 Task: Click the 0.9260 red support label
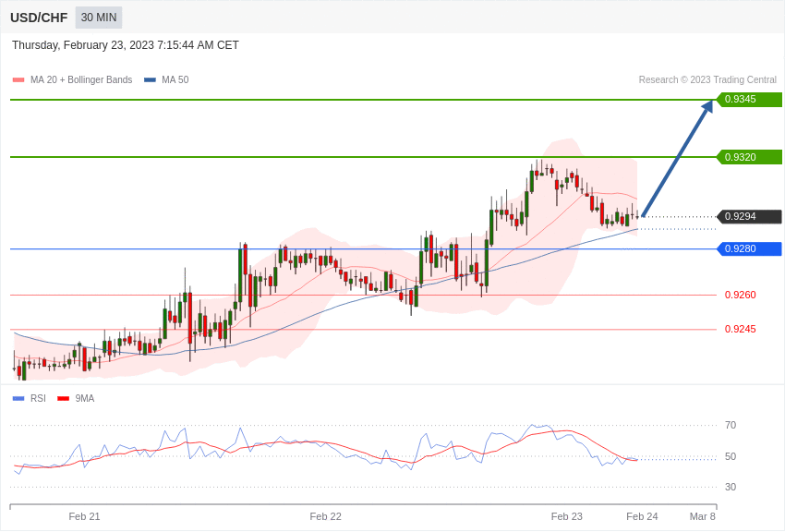[740, 295]
